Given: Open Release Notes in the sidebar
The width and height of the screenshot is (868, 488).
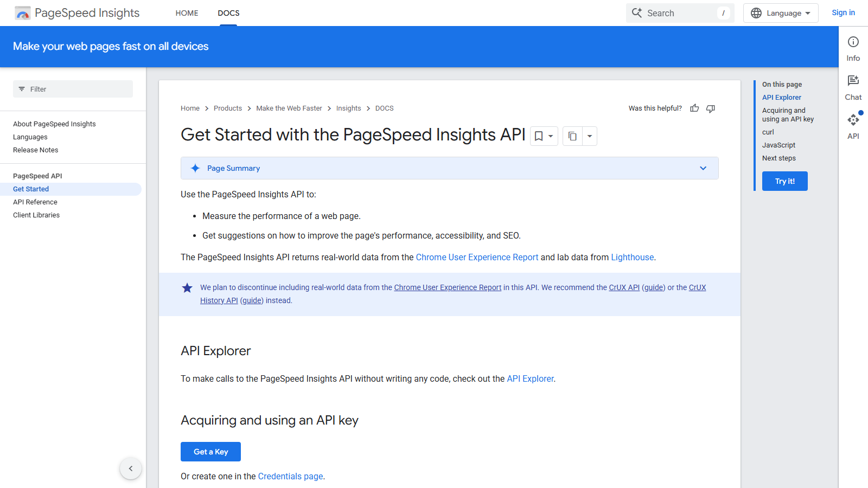Looking at the screenshot, I should 36,150.
